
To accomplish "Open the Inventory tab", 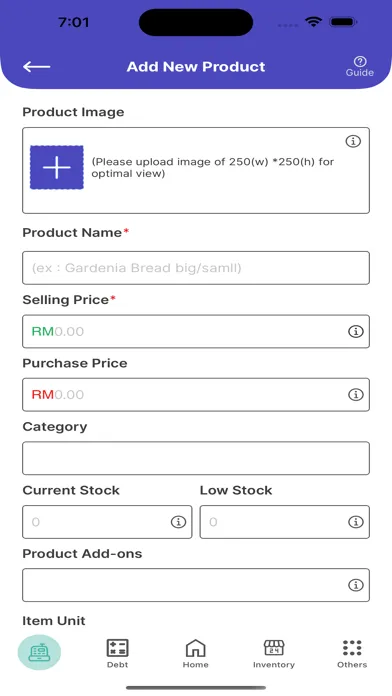I will click(274, 654).
